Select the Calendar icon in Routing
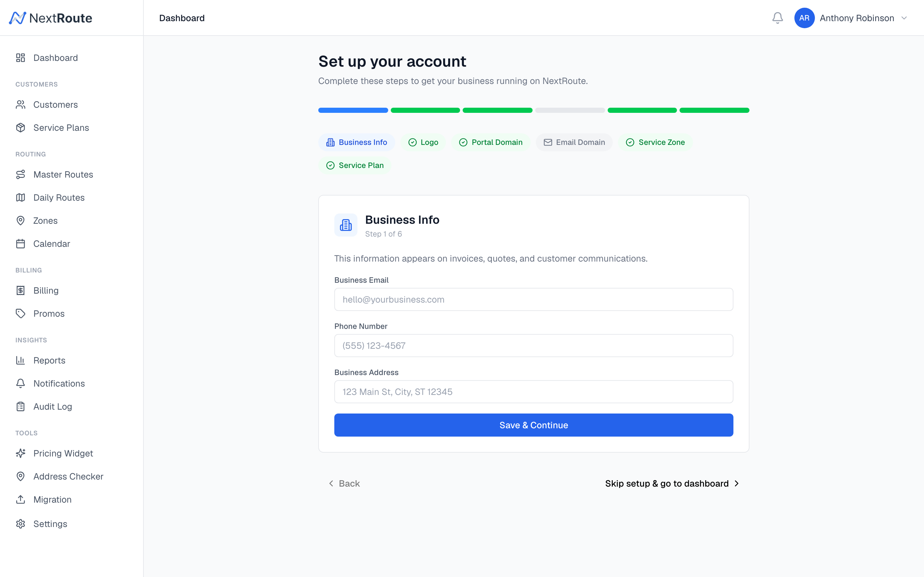This screenshot has width=924, height=577. coord(21,244)
